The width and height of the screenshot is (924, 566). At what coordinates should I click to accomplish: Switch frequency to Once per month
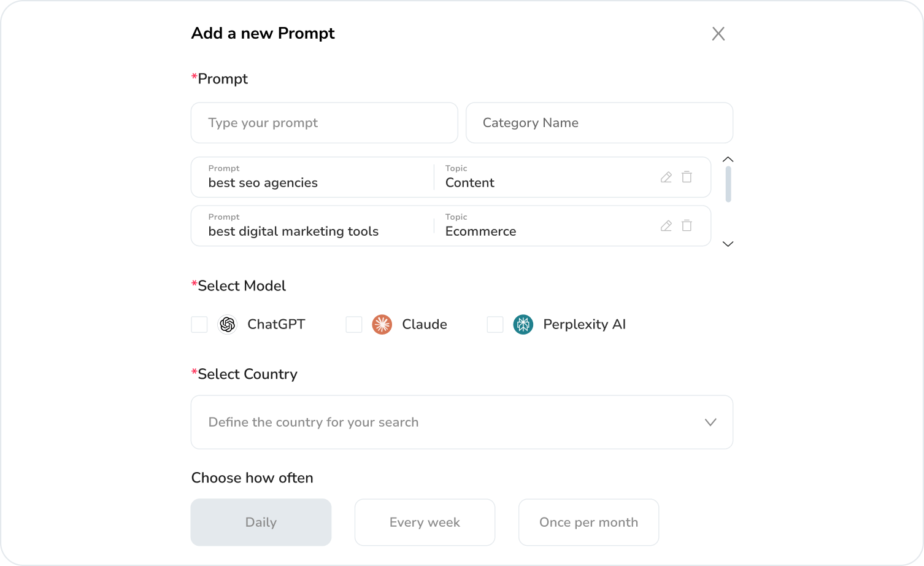point(588,522)
